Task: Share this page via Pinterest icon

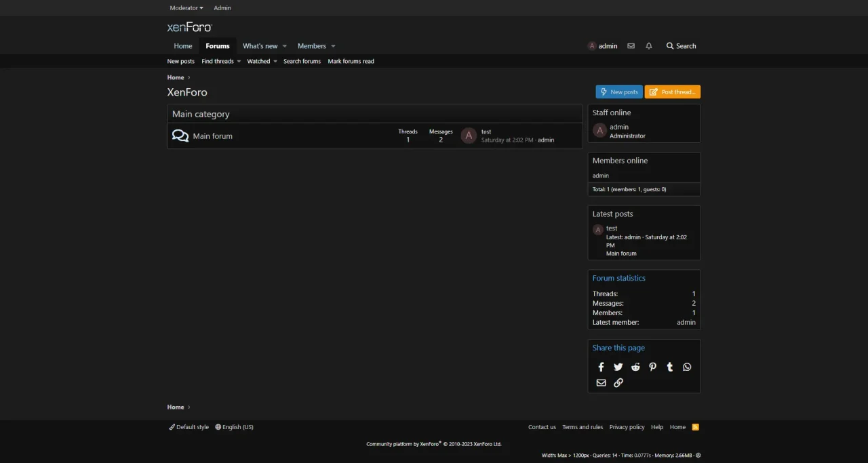Action: coord(652,367)
